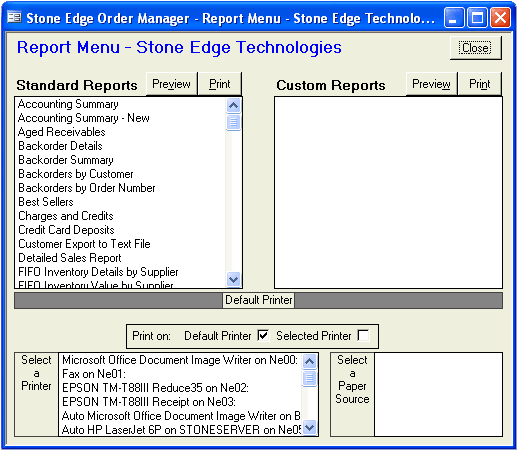This screenshot has width=517, height=450.
Task: Pick Backorders by Order Number report
Action: tap(121, 188)
